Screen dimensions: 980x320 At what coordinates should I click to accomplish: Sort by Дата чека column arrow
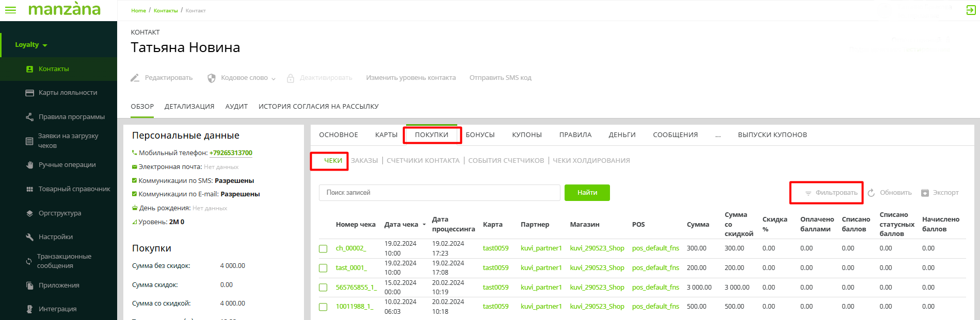(424, 225)
